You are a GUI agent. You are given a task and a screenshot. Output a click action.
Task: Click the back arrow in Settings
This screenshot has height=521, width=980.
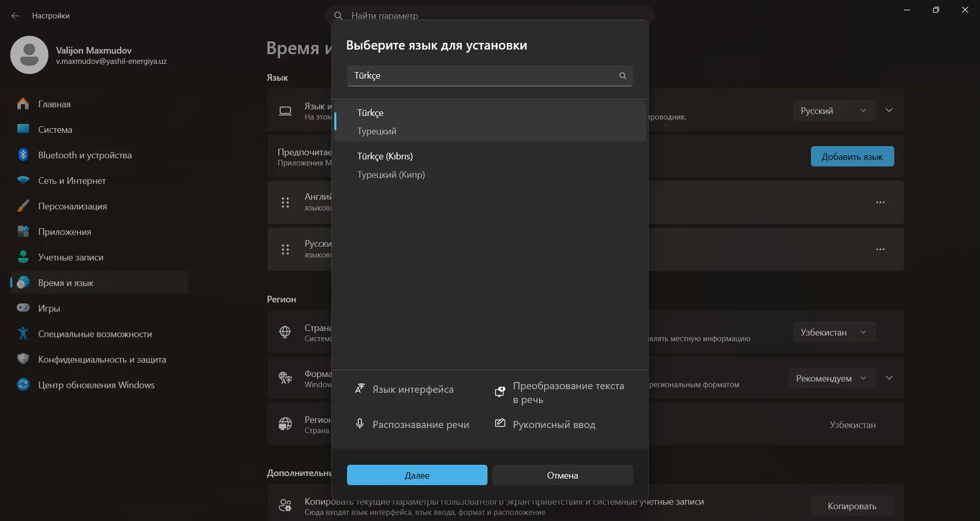15,16
